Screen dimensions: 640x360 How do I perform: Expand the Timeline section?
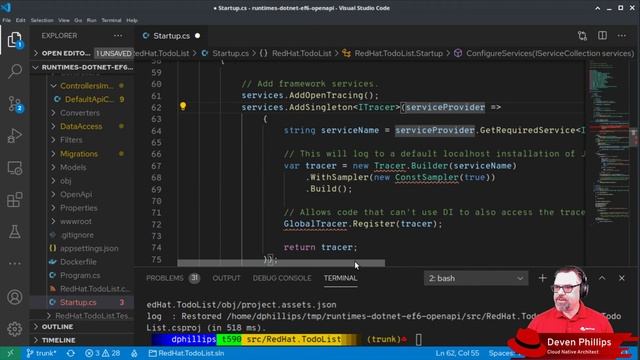pos(82,340)
